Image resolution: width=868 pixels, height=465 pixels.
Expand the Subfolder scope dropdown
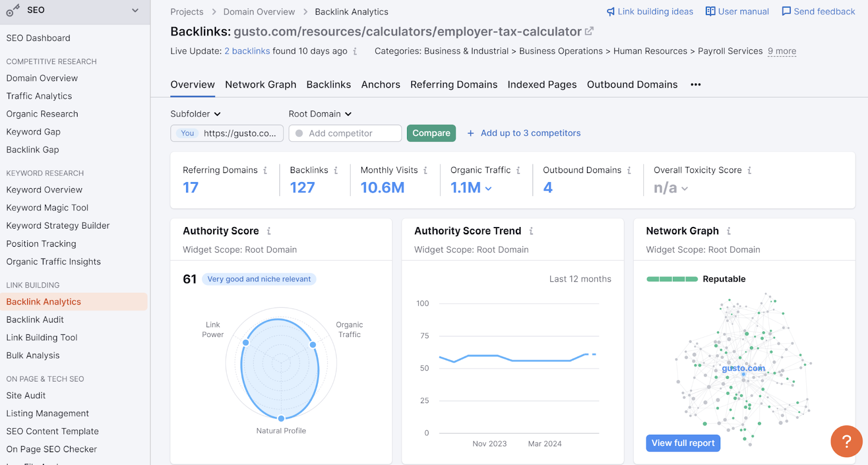pos(195,114)
